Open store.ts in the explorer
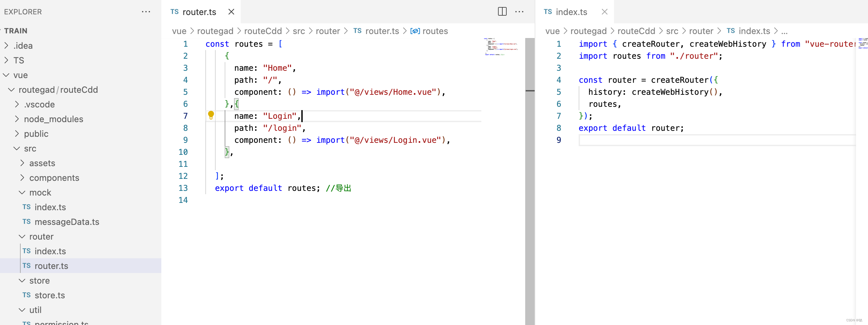The image size is (868, 325). pyautogui.click(x=81, y=295)
